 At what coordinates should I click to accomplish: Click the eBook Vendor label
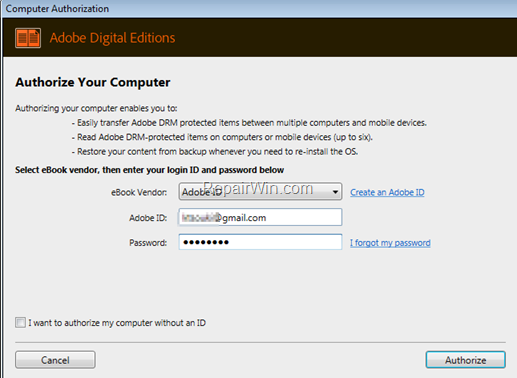tap(139, 192)
